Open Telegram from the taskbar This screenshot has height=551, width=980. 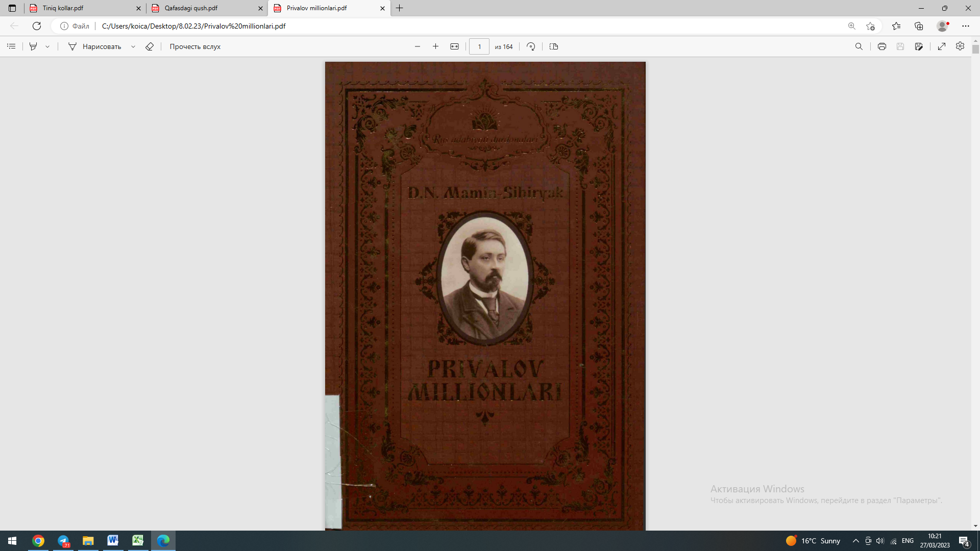63,541
